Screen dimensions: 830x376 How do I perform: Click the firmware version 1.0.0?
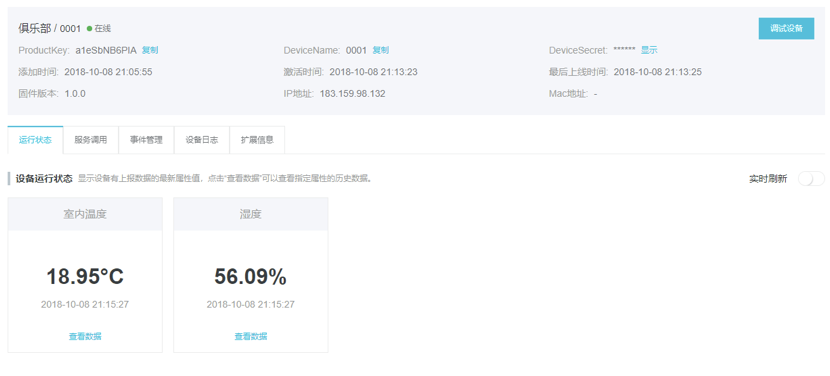point(75,94)
